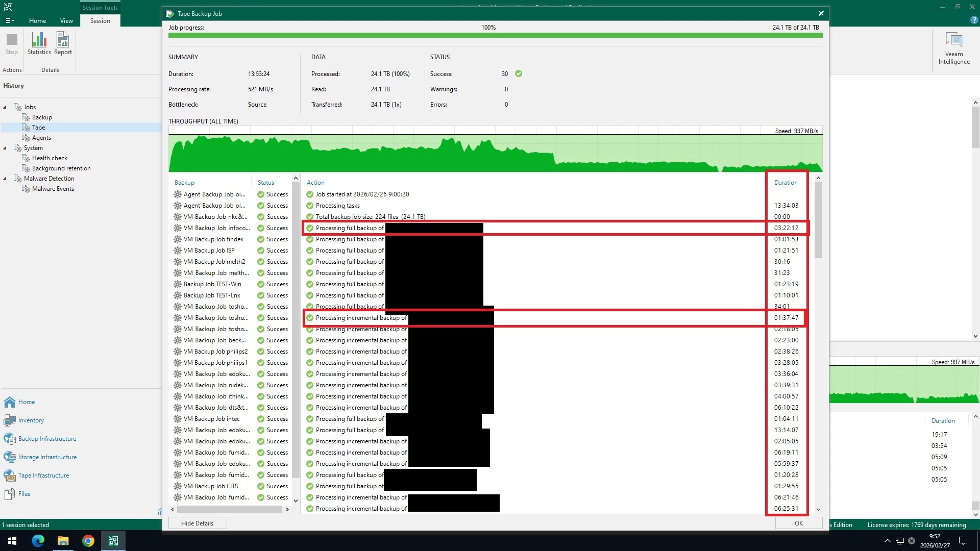Collapse the Jobs tree node
The height and width of the screenshot is (551, 980).
click(5, 107)
